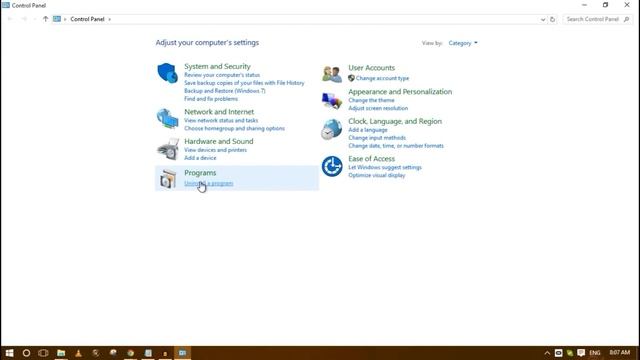Image resolution: width=640 pixels, height=360 pixels.
Task: Click Change date, time, or number formats
Action: 396,146
